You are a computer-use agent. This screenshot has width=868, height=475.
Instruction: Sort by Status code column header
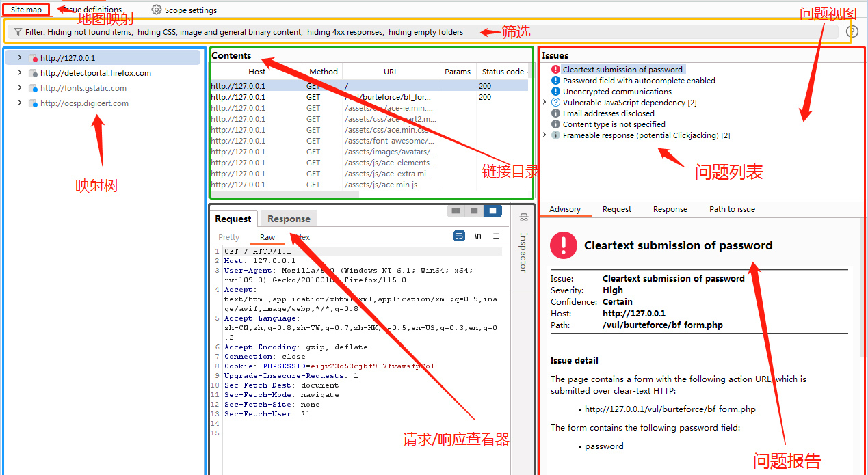(x=502, y=72)
